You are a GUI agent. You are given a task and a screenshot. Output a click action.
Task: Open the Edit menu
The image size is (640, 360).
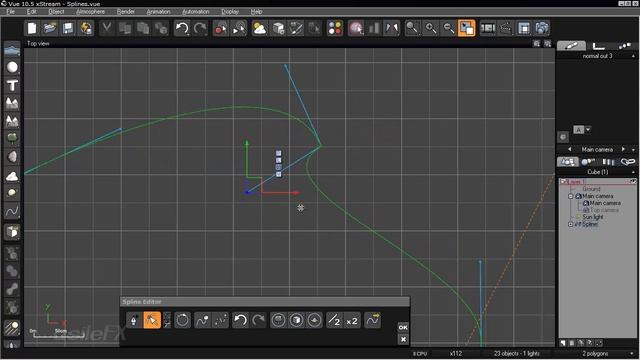31,11
